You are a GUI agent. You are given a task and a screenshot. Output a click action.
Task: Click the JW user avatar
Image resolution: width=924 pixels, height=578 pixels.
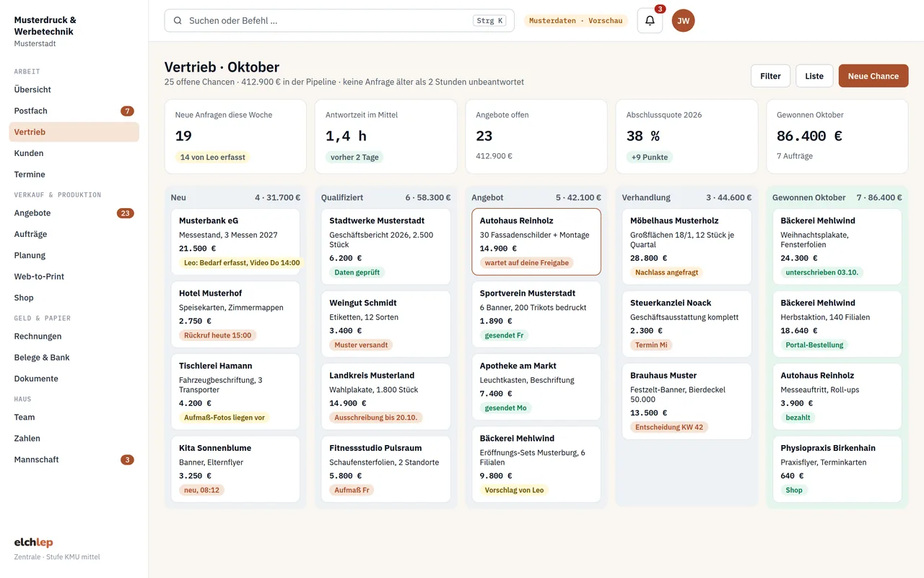pos(683,21)
